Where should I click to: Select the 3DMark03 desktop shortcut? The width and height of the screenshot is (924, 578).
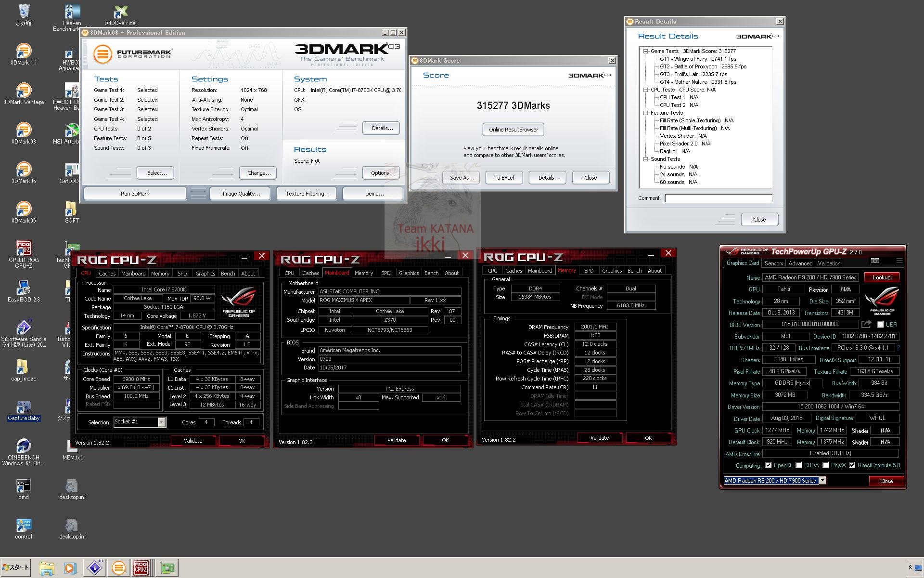(x=24, y=133)
